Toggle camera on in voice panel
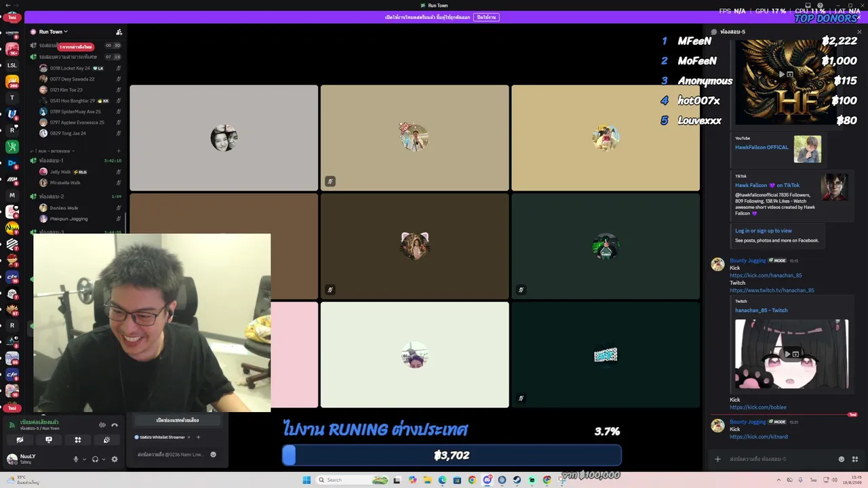 point(20,440)
